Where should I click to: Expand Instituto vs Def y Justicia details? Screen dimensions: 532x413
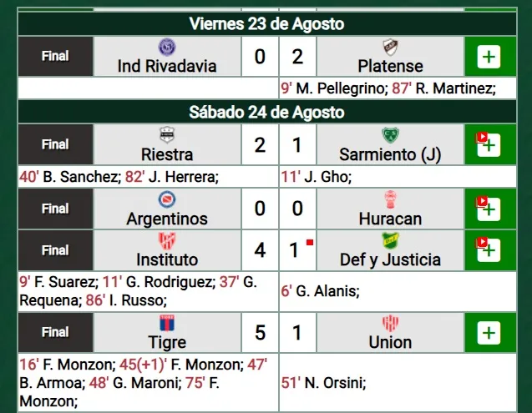click(x=489, y=250)
